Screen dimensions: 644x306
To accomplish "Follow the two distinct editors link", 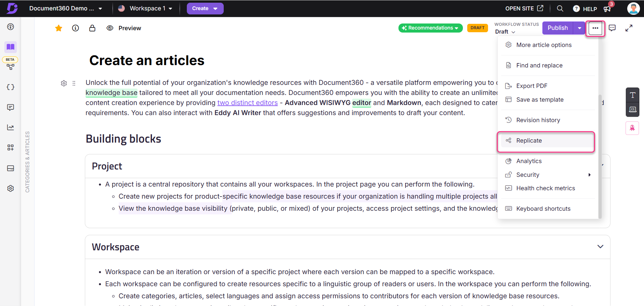I will coord(248,103).
